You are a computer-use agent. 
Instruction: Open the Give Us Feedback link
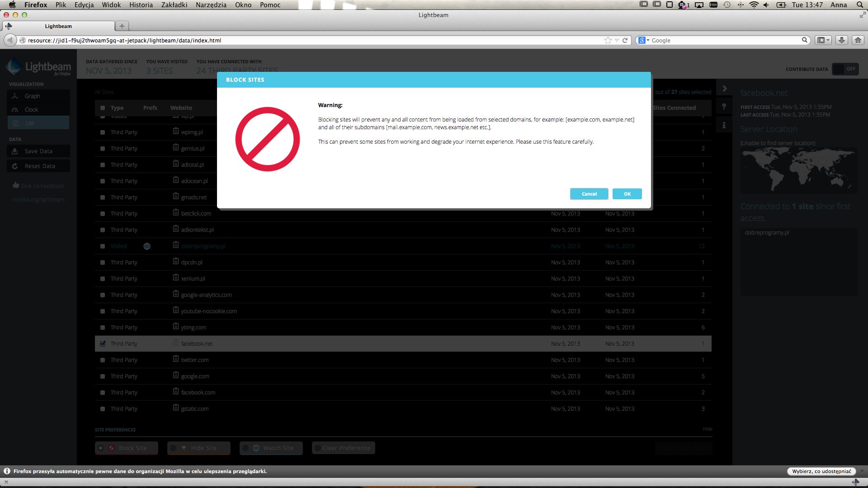click(38, 186)
